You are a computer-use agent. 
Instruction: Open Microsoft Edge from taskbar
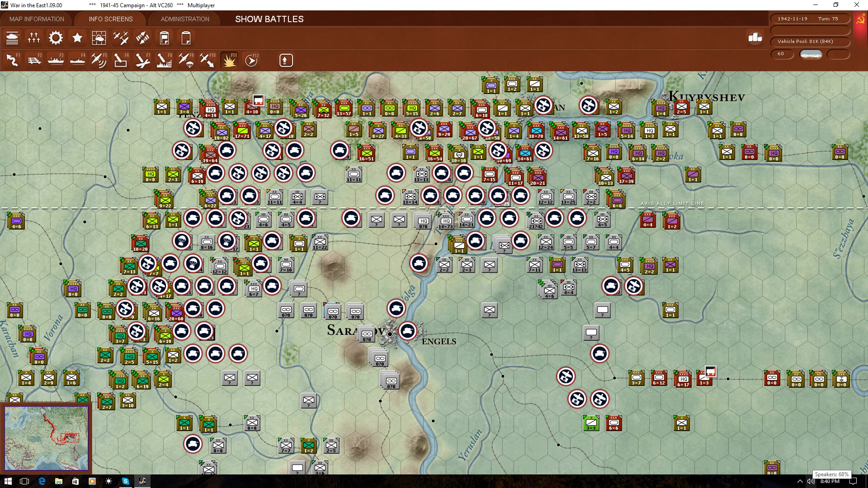pyautogui.click(x=42, y=481)
